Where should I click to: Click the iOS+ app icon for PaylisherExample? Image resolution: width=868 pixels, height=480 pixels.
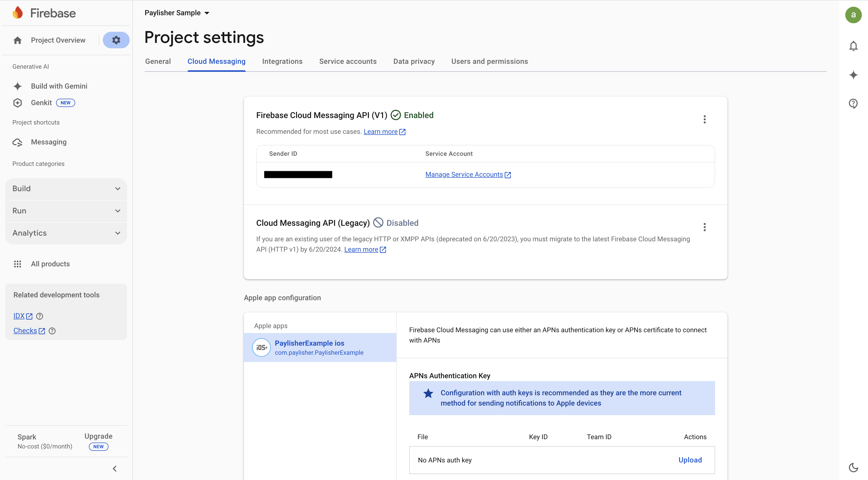(261, 347)
